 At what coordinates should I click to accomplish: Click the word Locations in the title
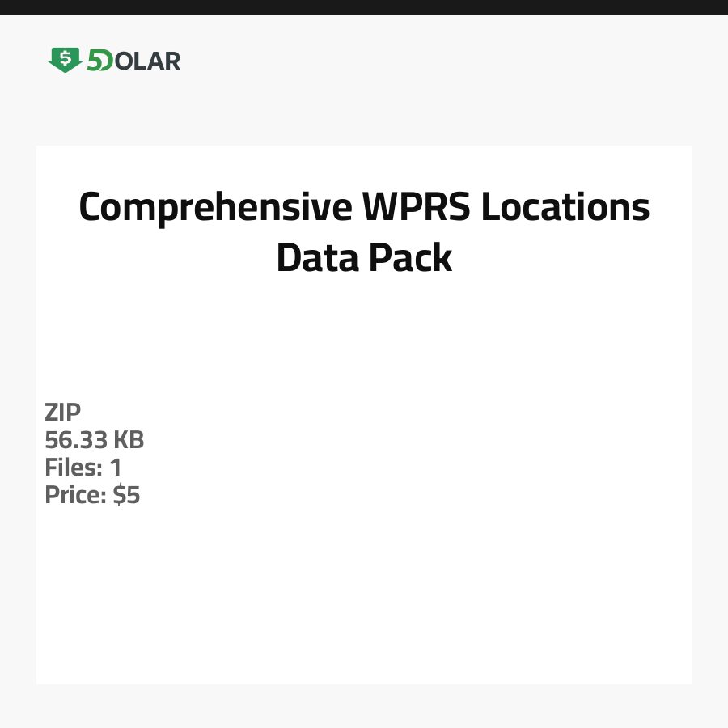[x=565, y=207]
